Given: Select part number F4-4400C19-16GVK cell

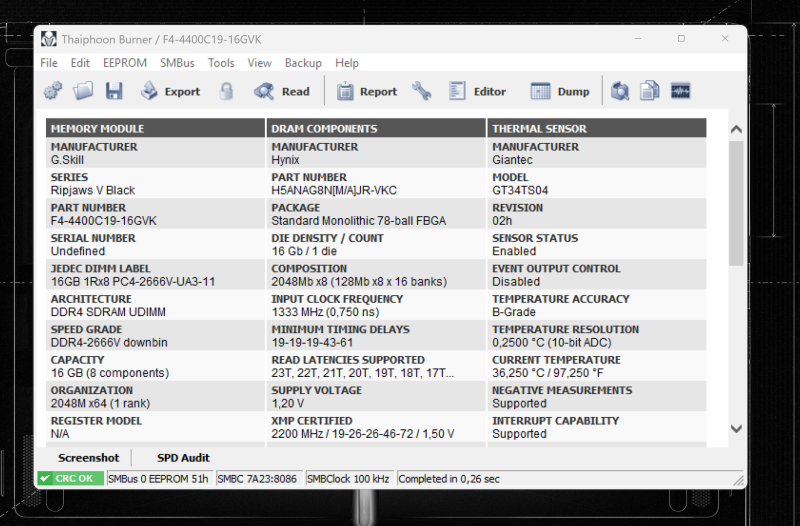Looking at the screenshot, I should tap(104, 221).
